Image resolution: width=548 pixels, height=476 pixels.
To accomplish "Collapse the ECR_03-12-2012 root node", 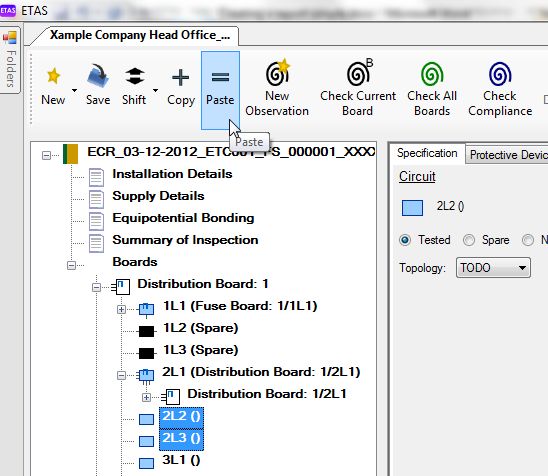I will tap(46, 155).
